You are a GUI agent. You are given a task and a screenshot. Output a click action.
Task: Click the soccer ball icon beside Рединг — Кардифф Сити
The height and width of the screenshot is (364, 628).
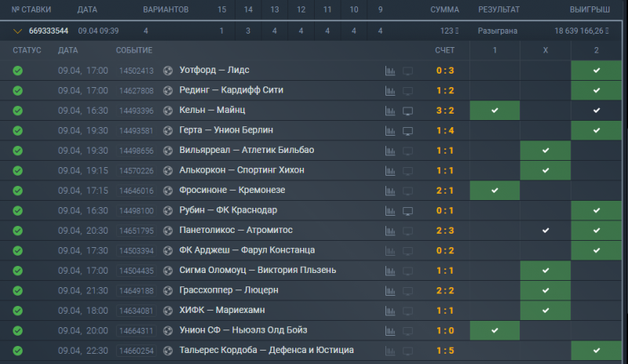click(x=167, y=90)
